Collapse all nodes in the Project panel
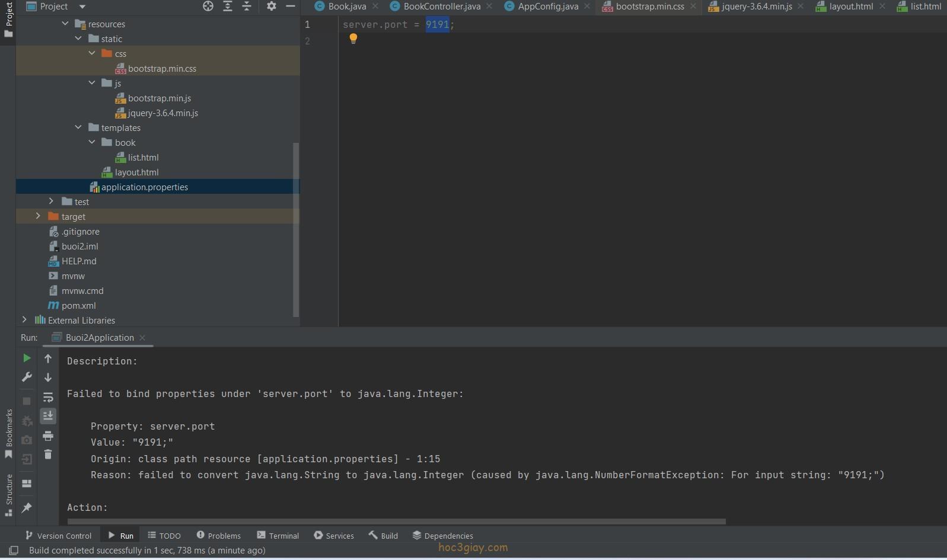 click(x=247, y=7)
